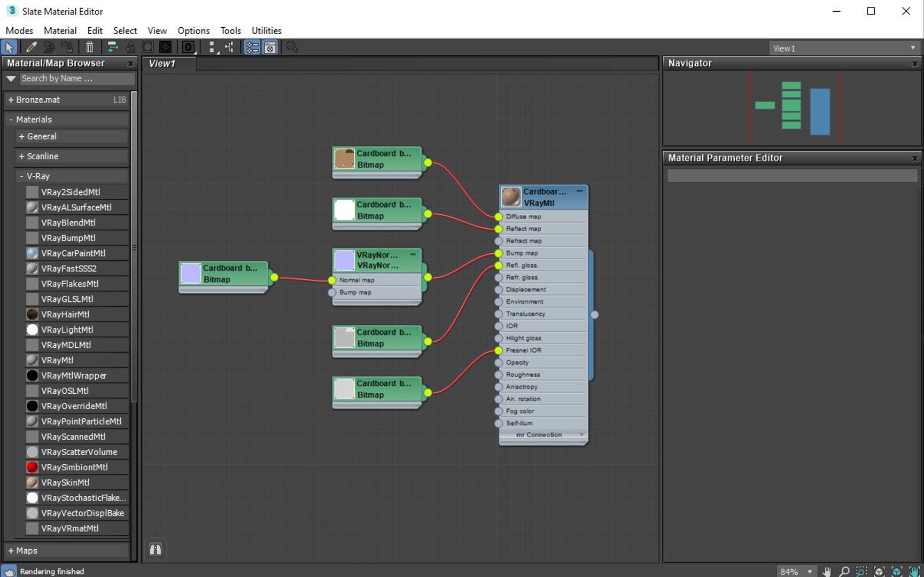The width and height of the screenshot is (924, 577).
Task: Select VRayLightMtl in the browser list
Action: tap(77, 330)
